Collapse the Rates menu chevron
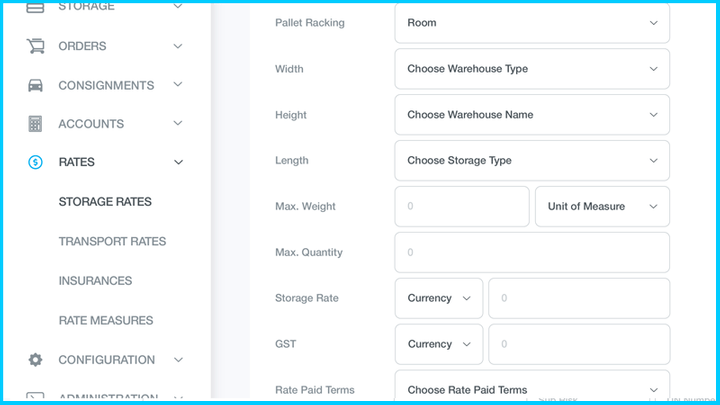Screen dimensions: 720x405 click(x=178, y=162)
